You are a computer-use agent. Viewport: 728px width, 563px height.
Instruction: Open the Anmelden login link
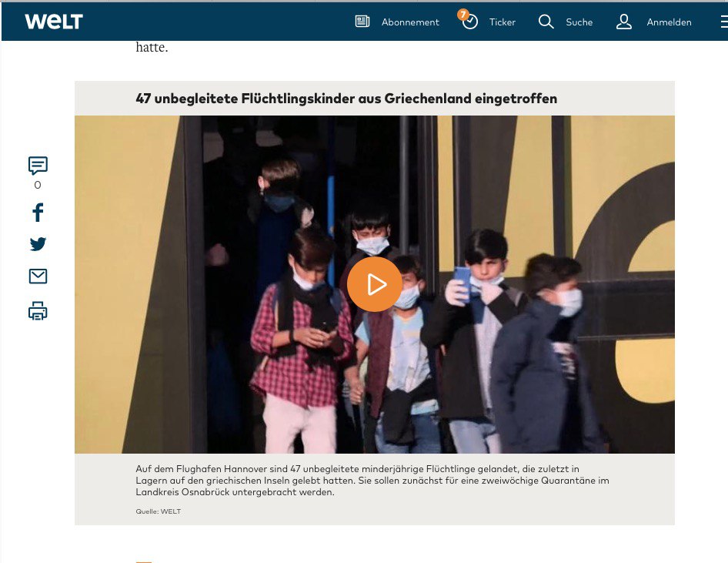tap(669, 22)
